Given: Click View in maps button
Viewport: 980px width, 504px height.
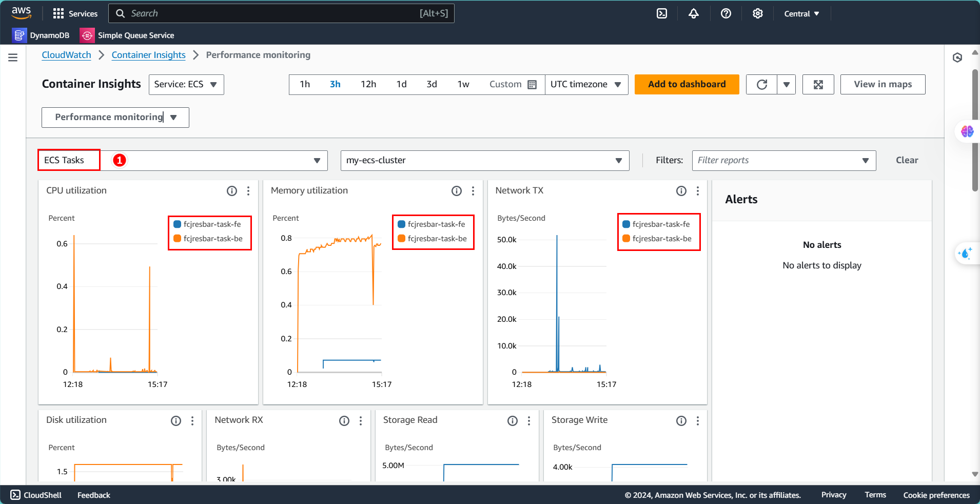Looking at the screenshot, I should [883, 84].
